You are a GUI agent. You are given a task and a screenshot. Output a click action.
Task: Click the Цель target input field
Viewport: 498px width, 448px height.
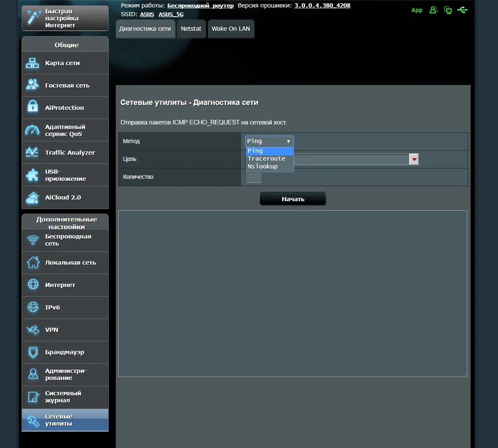pyautogui.click(x=327, y=159)
